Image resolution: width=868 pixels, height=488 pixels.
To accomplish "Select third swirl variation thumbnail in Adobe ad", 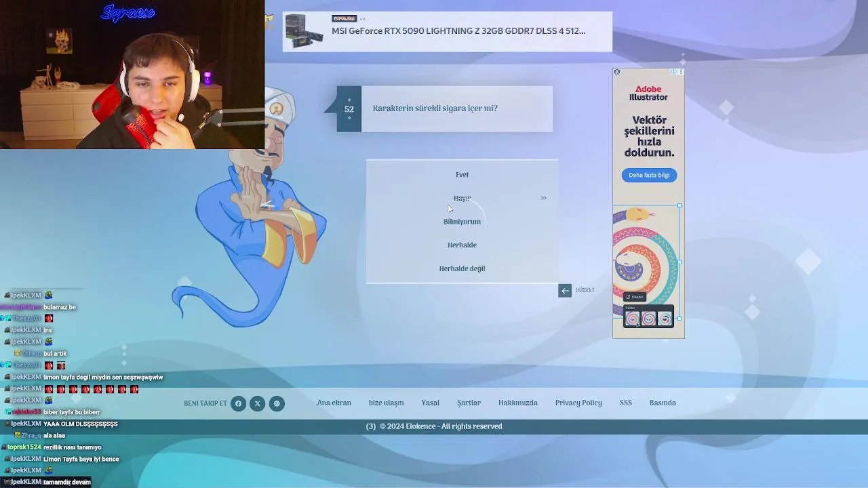I will [665, 319].
